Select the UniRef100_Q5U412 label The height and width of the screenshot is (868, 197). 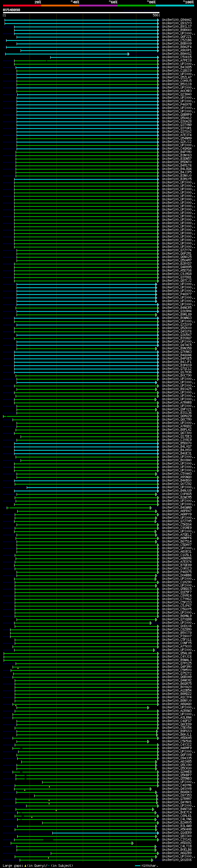tap(176, 118)
